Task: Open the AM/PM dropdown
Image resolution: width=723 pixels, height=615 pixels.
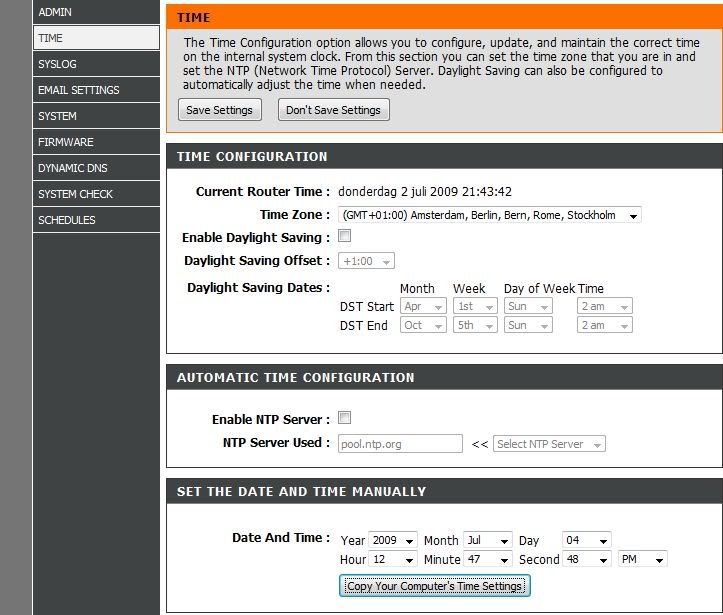Action: pyautogui.click(x=643, y=559)
